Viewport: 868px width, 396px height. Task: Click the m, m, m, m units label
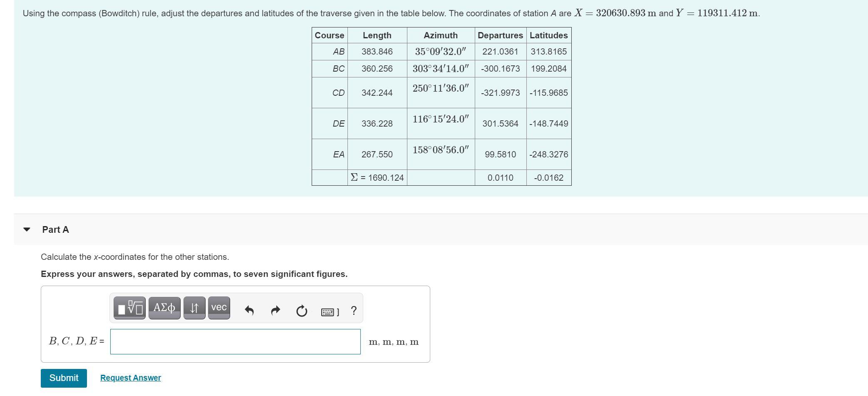click(394, 342)
